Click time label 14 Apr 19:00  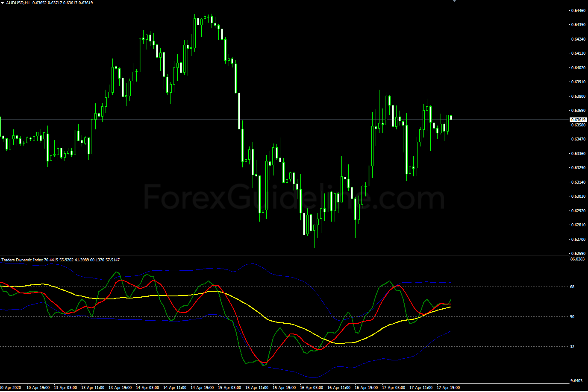point(202,388)
